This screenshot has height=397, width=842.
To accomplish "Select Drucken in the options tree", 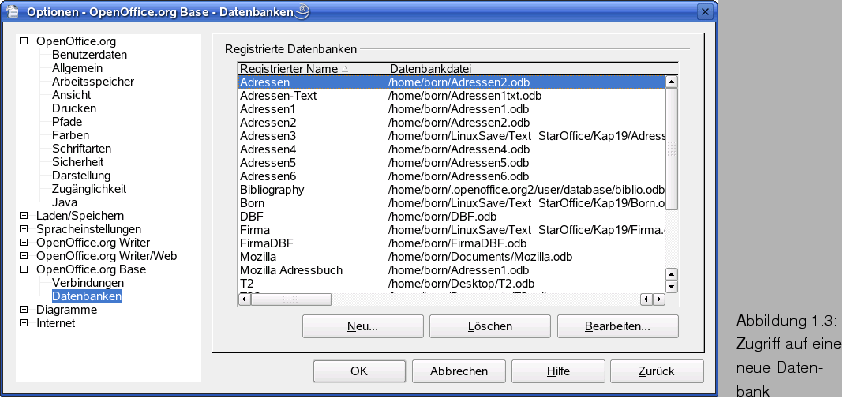I will pos(74,109).
